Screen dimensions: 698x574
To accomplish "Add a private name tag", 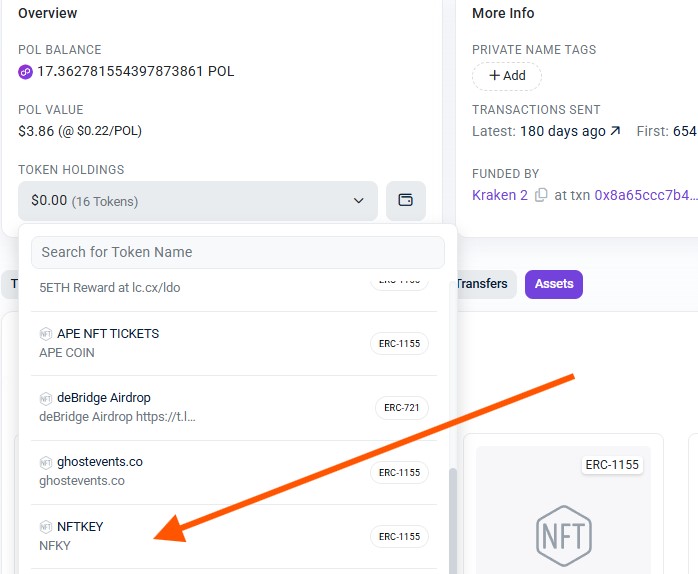I will coord(506,76).
